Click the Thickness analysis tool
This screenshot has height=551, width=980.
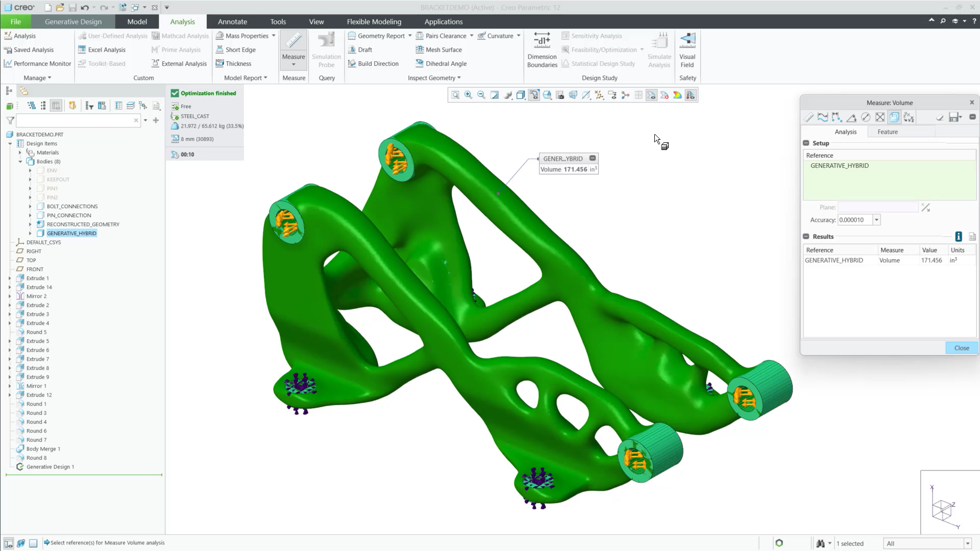tap(234, 63)
